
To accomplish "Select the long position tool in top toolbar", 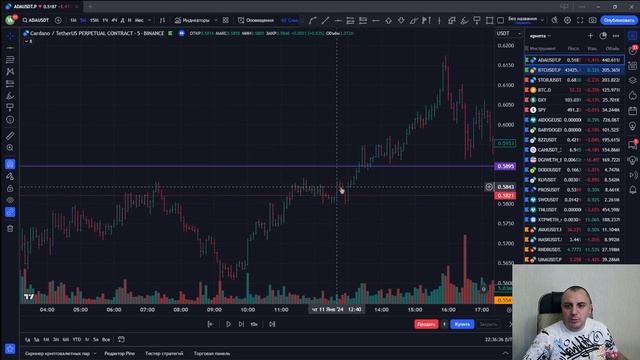I will [350, 20].
